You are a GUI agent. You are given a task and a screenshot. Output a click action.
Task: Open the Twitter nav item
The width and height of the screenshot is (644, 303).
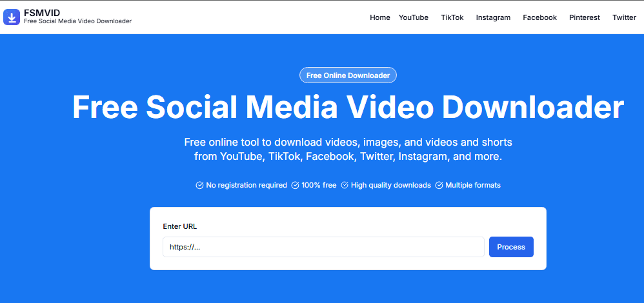pos(624,17)
